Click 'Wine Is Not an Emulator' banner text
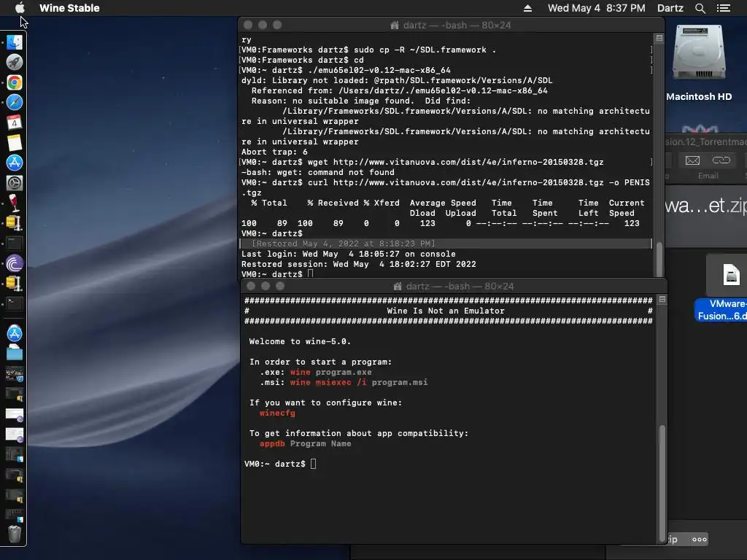The height and width of the screenshot is (560, 747). pyautogui.click(x=446, y=311)
